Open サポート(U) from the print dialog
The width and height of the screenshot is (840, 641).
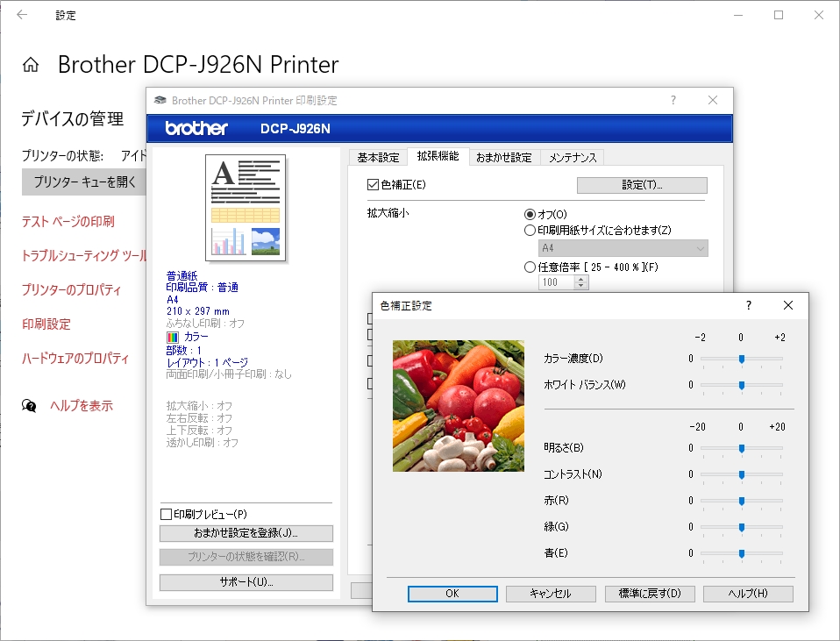click(x=246, y=582)
